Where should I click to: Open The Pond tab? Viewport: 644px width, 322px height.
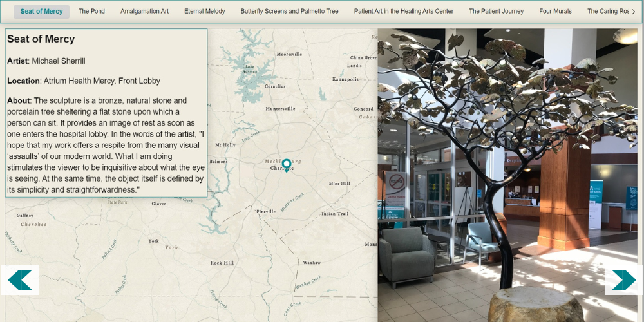click(91, 12)
